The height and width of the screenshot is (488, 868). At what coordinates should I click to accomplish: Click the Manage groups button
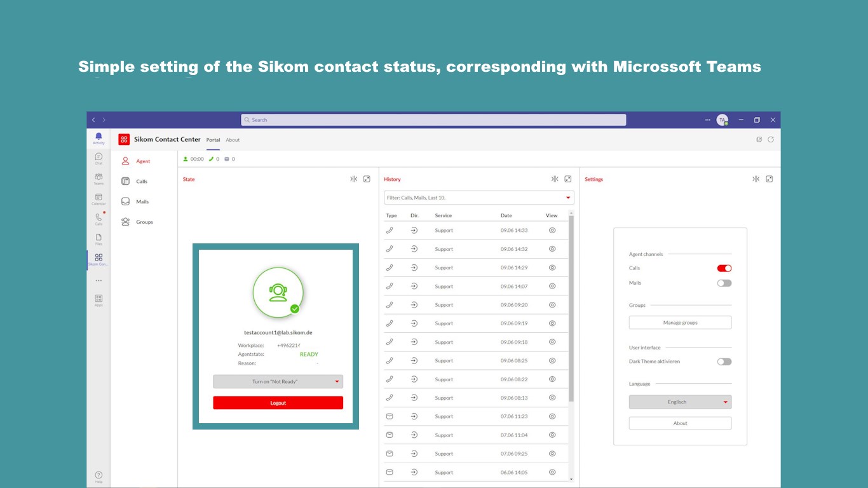tap(680, 323)
